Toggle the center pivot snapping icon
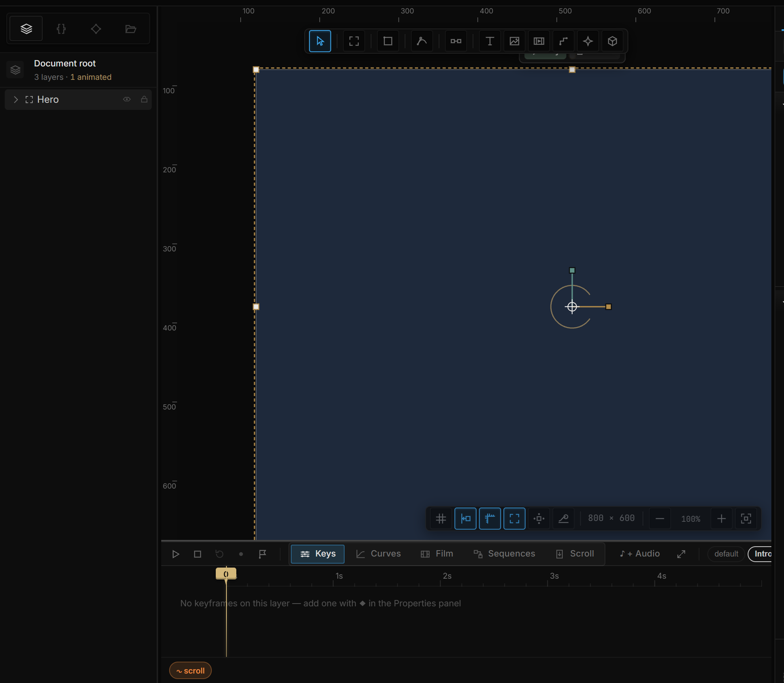Viewport: 784px width, 683px height. [539, 519]
